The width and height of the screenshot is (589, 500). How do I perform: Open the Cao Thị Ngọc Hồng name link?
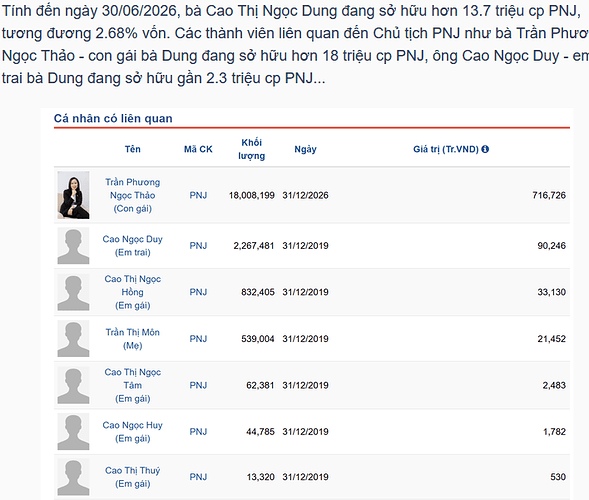click(133, 285)
